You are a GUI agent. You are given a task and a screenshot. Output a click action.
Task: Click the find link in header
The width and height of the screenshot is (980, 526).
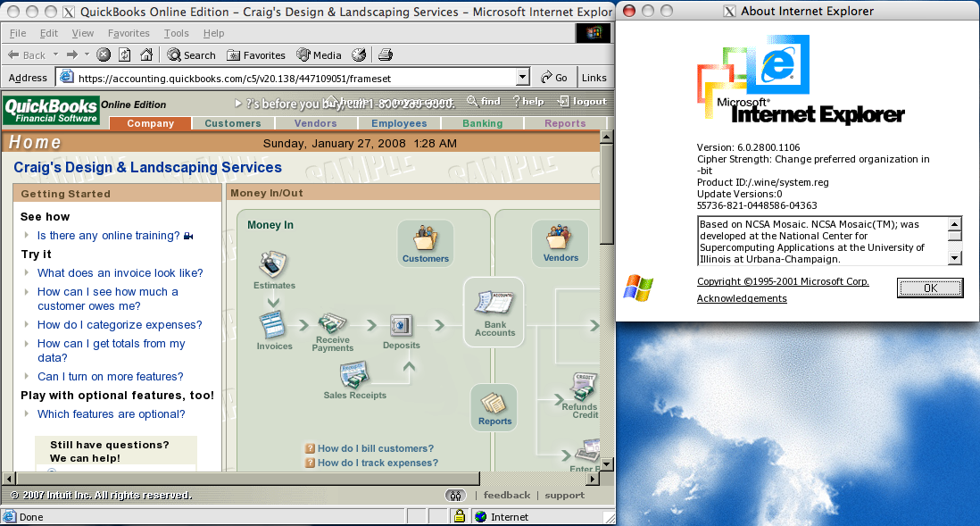pyautogui.click(x=484, y=101)
